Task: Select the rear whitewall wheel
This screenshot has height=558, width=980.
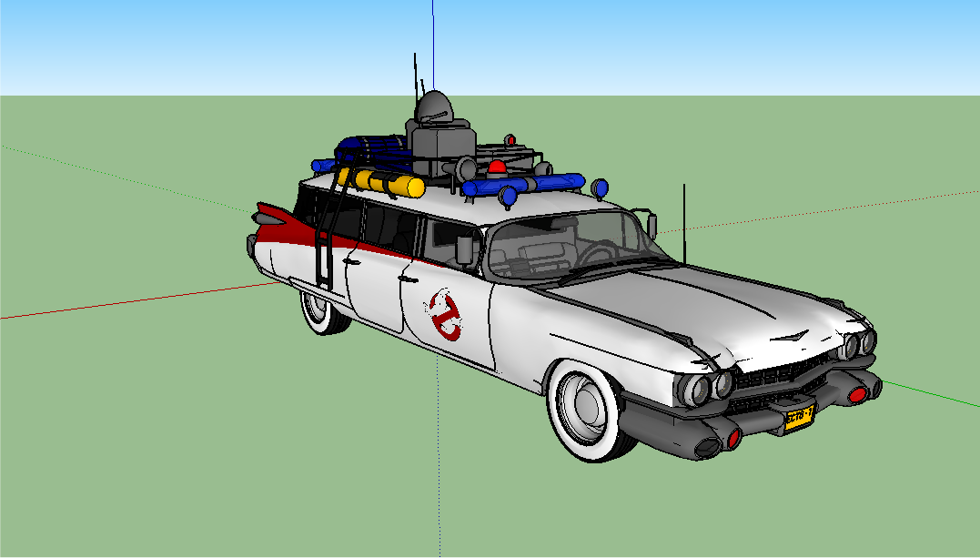Action: click(323, 313)
